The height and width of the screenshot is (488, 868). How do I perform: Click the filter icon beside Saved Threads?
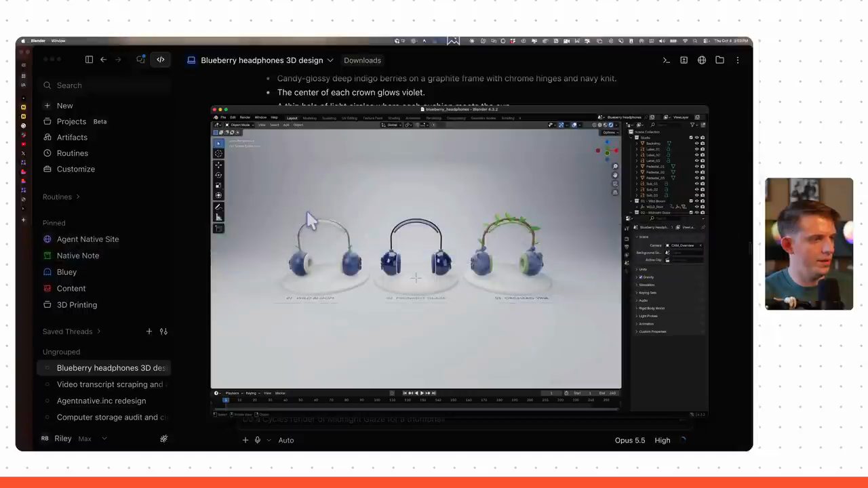coord(163,331)
